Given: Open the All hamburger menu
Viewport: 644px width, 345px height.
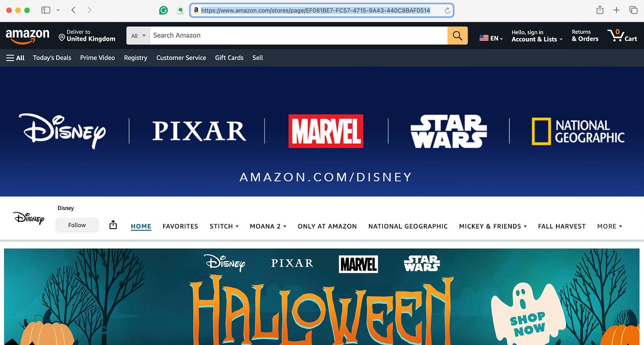Looking at the screenshot, I should coord(15,58).
